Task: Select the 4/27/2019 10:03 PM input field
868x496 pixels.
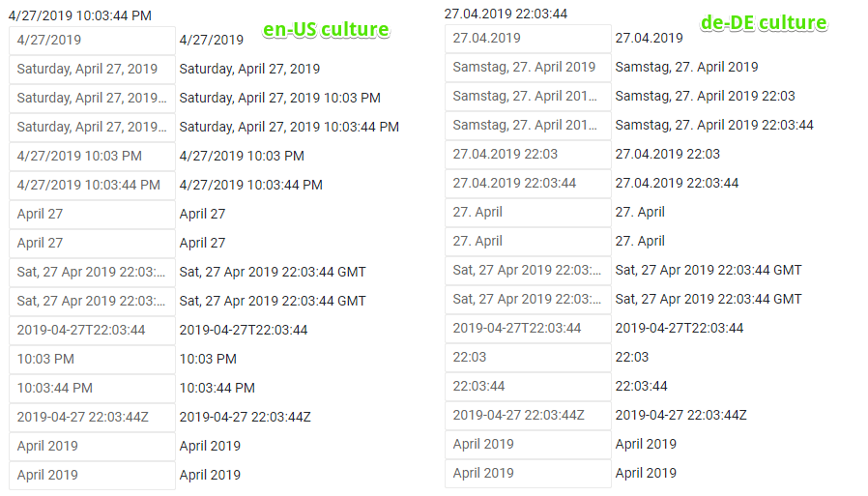Action: point(92,157)
